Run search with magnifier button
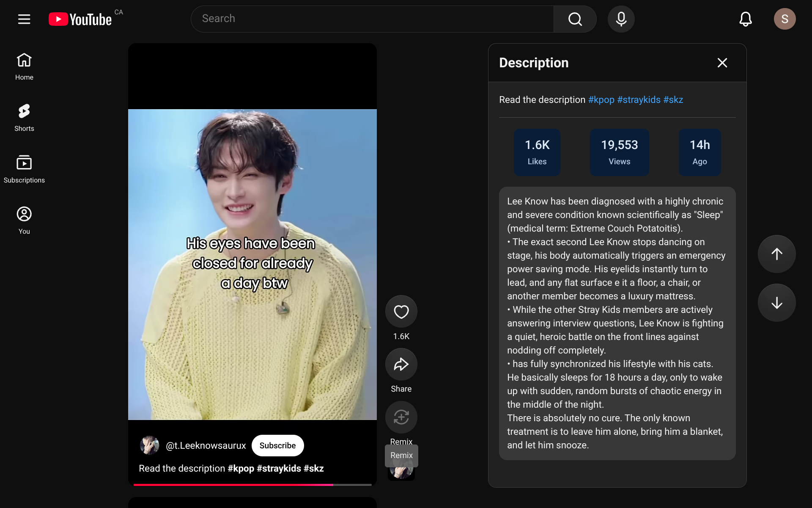This screenshot has height=508, width=812. [575, 19]
